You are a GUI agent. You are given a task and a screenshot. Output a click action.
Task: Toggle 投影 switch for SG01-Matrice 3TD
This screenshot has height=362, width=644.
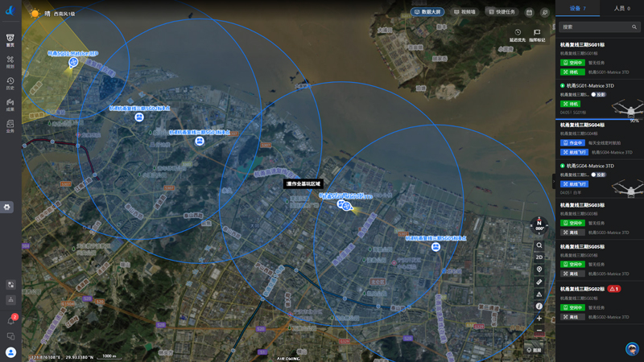(x=598, y=94)
